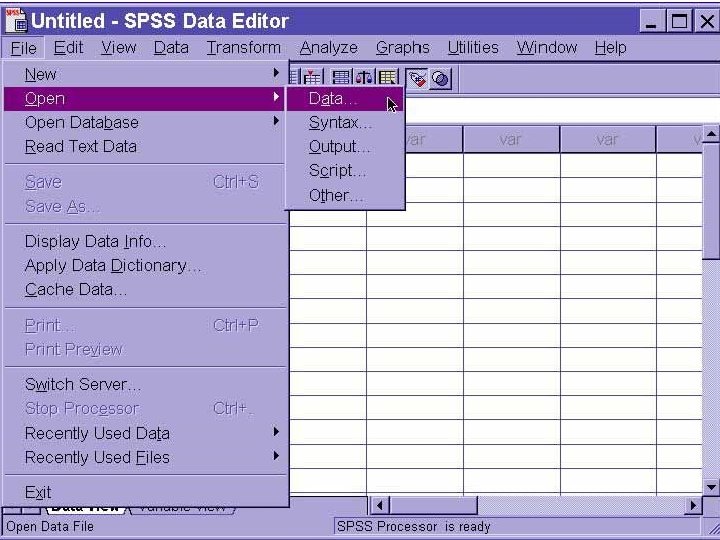Expand the New submenu
Image resolution: width=720 pixels, height=540 pixels.
(x=146, y=74)
